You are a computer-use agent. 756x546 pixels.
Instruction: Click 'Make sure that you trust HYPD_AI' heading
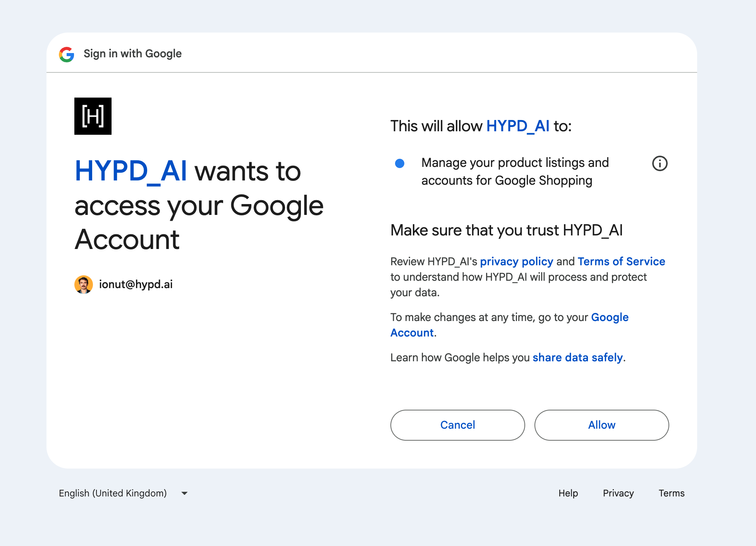point(507,230)
